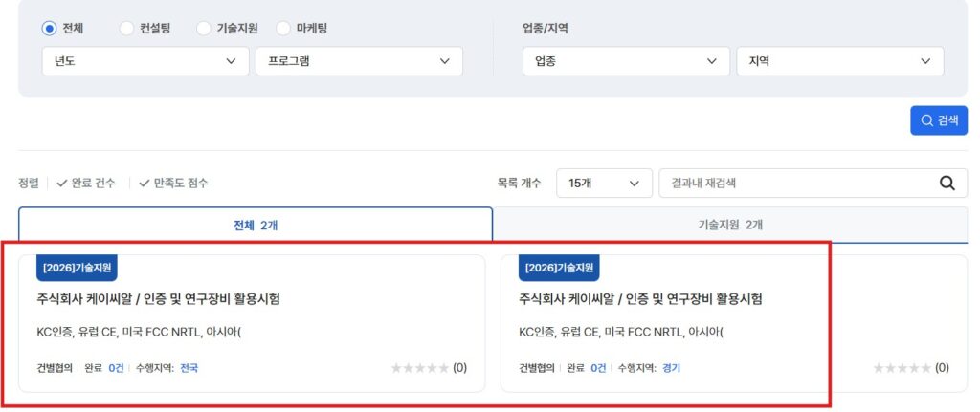Switch to the 전체 2개 tab

pos(256,225)
